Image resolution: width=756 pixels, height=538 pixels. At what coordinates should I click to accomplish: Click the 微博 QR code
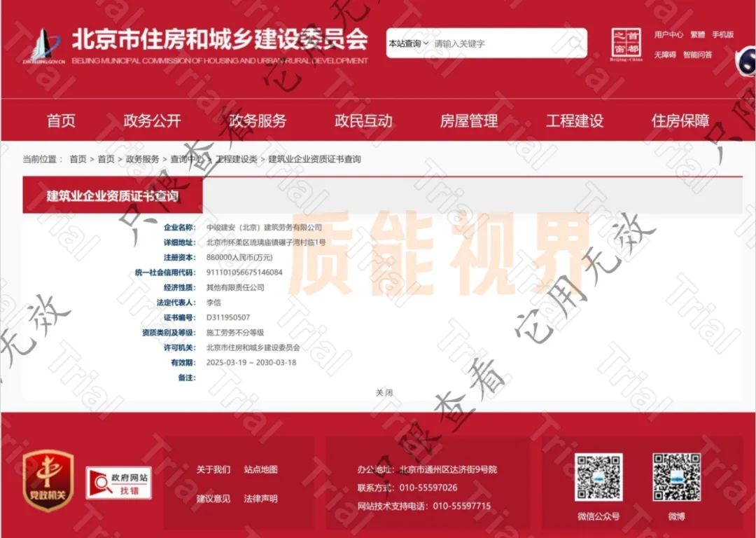point(676,477)
